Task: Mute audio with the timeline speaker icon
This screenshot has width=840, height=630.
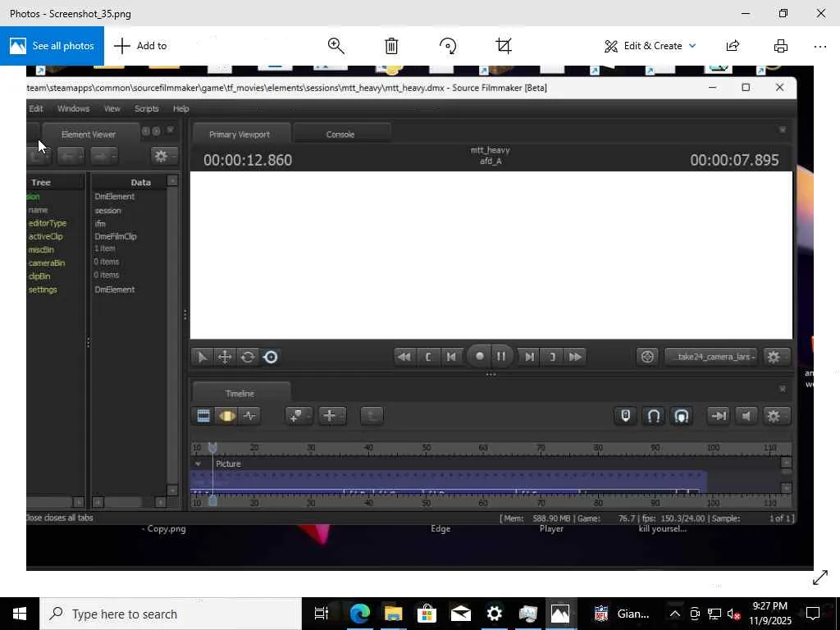Action: [746, 416]
